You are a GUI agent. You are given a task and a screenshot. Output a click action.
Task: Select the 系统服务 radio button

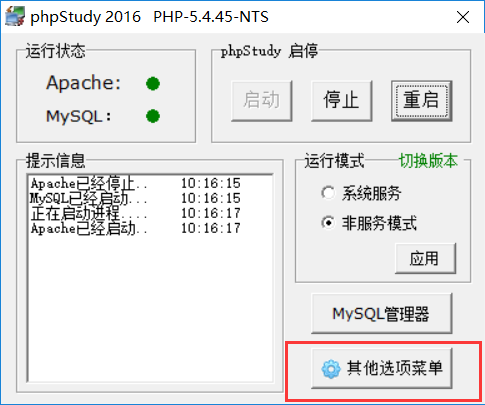pos(328,193)
